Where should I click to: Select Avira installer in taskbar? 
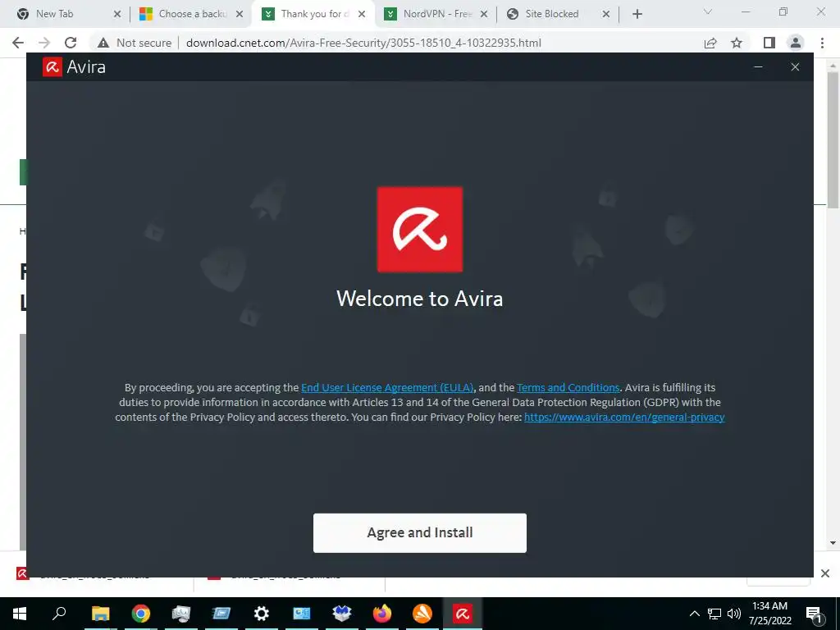(463, 614)
